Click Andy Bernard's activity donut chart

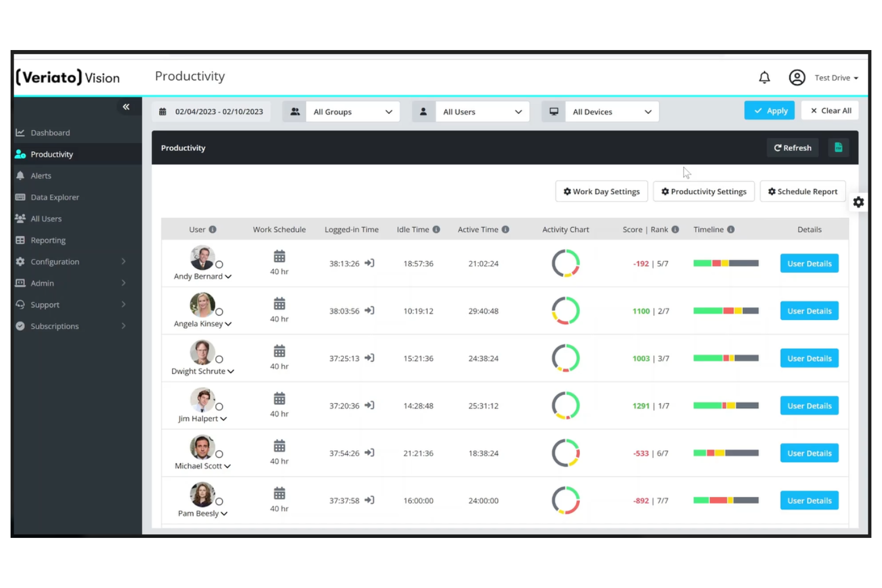click(x=566, y=263)
